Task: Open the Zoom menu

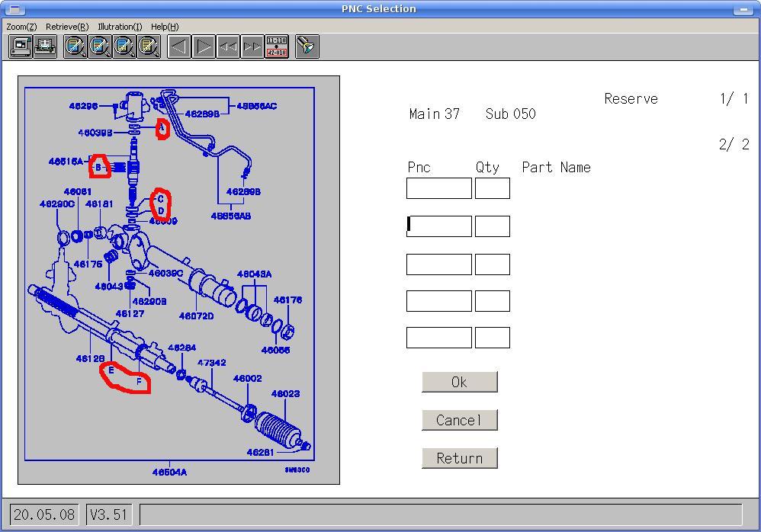Action: click(21, 27)
